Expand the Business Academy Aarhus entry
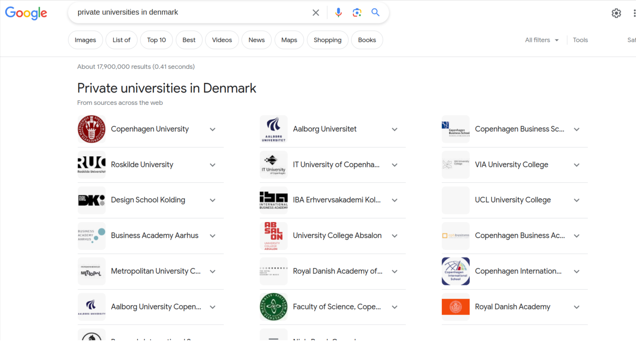This screenshot has height=364, width=636. (212, 236)
